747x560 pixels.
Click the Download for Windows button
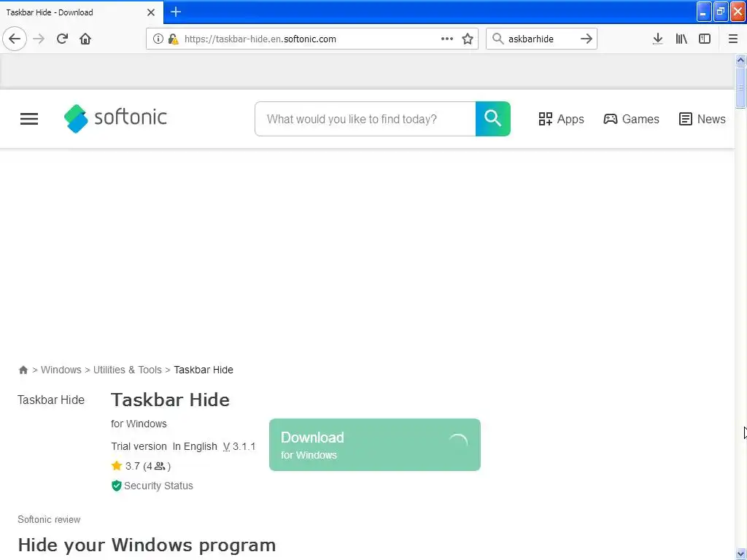[x=375, y=445]
